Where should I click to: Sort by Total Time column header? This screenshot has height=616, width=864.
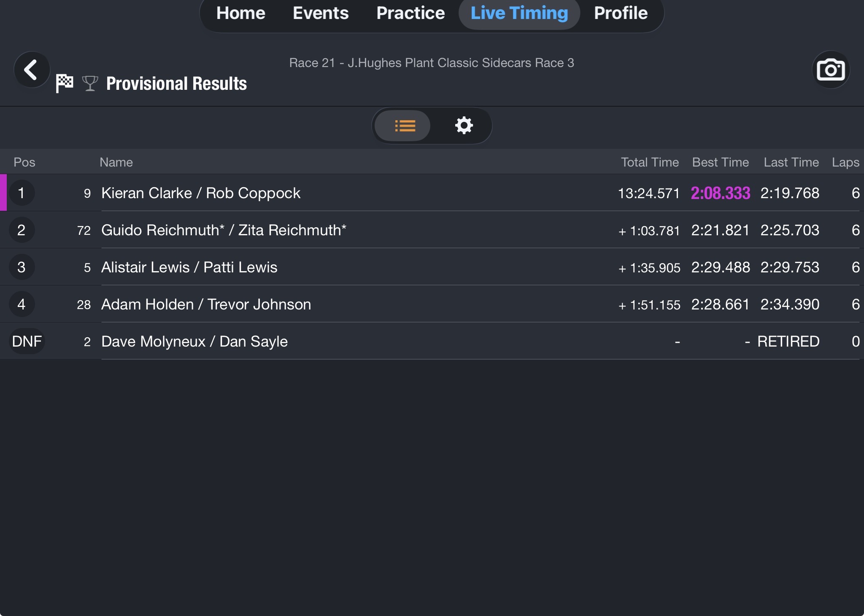[x=650, y=162]
